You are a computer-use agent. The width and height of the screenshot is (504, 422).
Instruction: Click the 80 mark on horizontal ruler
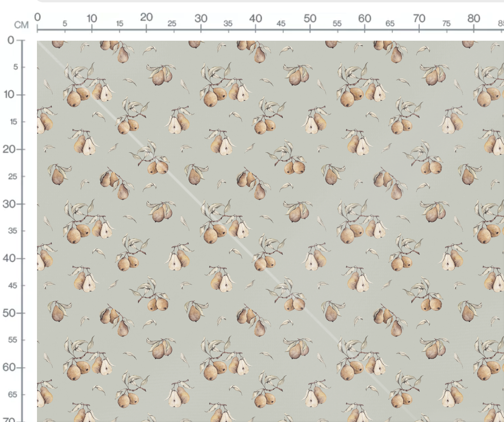[473, 18]
